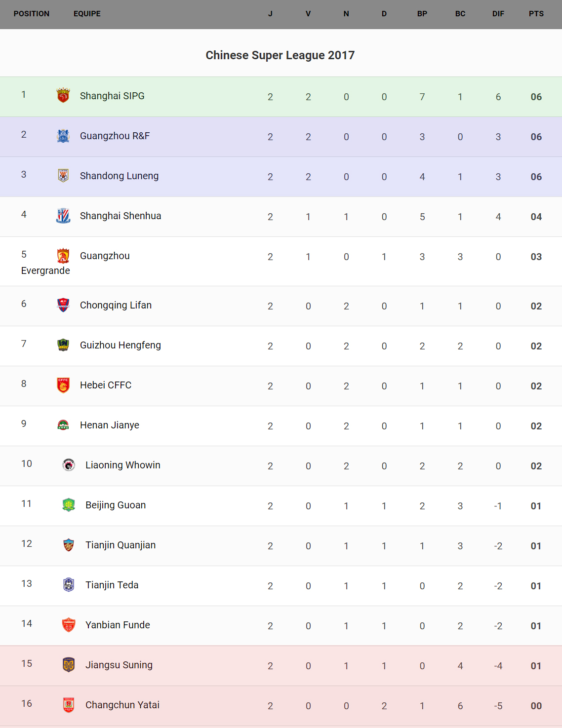Image resolution: width=562 pixels, height=728 pixels.
Task: Click the Chinese Super League 2017 title
Action: (280, 55)
